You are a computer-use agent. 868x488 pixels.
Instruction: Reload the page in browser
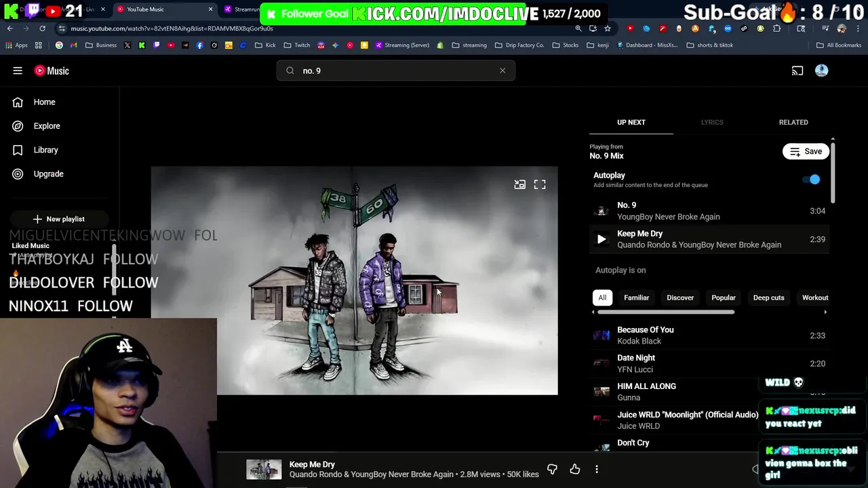(42, 28)
